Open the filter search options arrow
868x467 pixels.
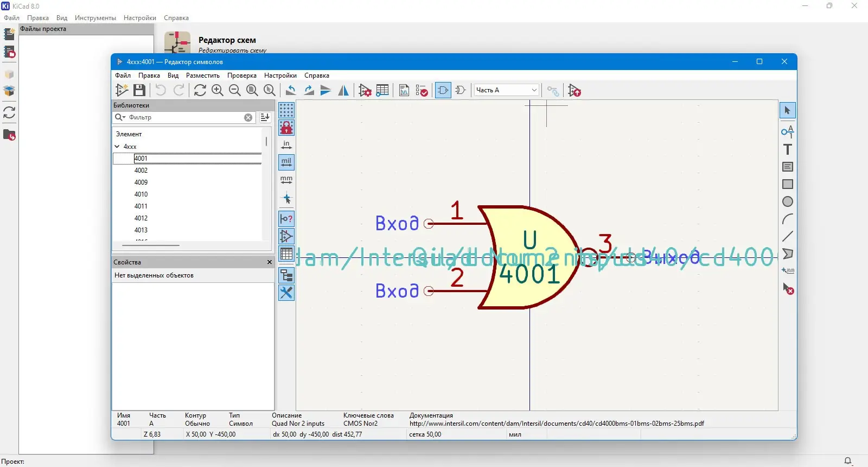point(120,117)
